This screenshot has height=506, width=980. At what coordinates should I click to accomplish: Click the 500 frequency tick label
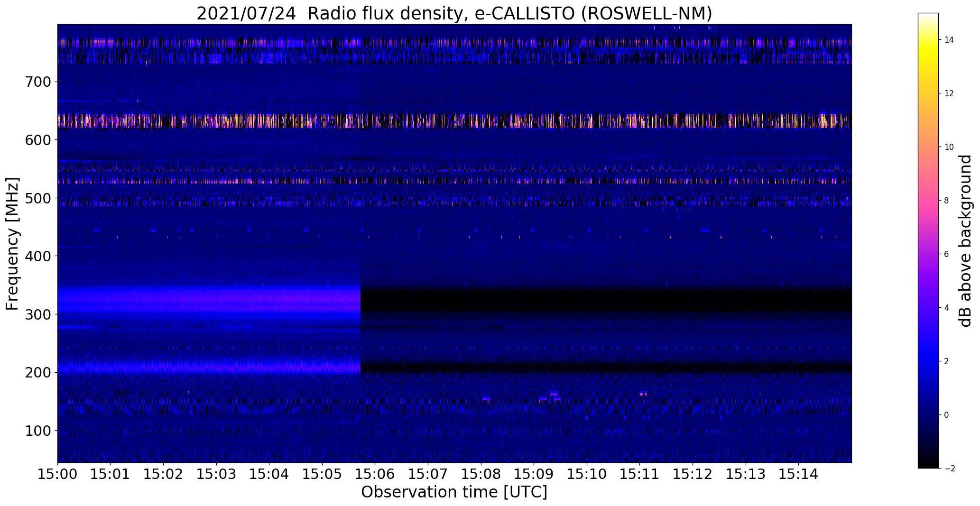click(37, 198)
